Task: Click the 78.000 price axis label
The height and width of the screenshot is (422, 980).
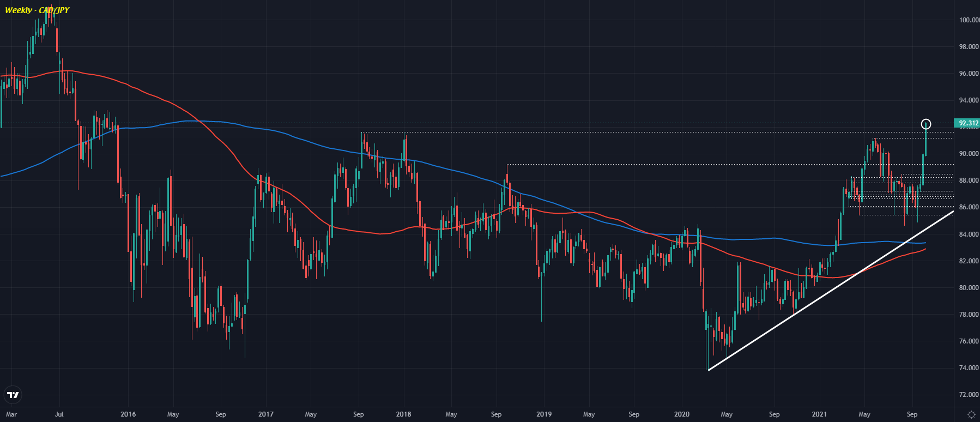Action: click(x=969, y=315)
